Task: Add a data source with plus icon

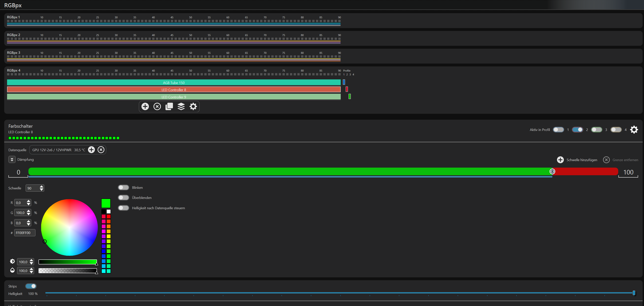Action: coord(91,150)
